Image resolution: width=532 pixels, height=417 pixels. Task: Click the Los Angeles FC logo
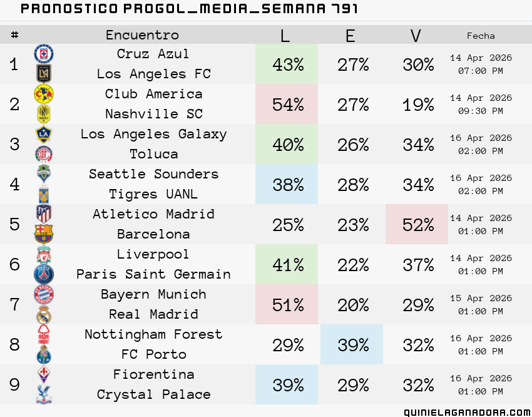(x=44, y=74)
